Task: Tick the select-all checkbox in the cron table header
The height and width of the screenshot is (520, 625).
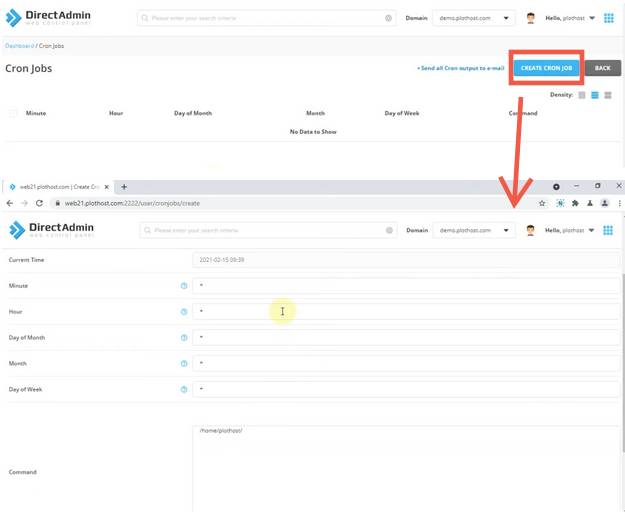Action: (13, 114)
